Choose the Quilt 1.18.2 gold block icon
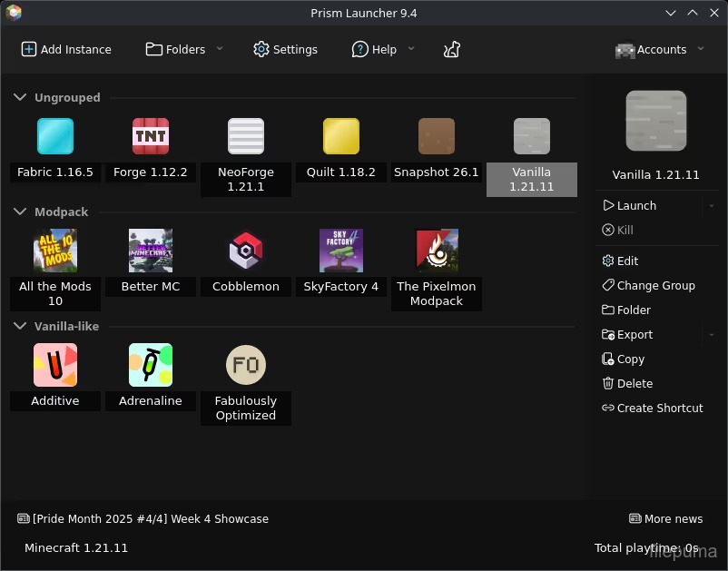Image resolution: width=728 pixels, height=571 pixels. click(341, 136)
